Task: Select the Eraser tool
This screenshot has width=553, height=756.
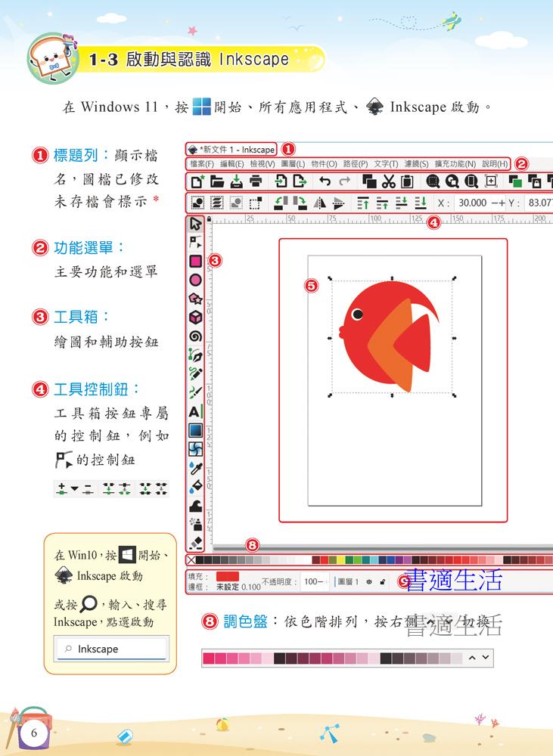Action: pos(195,543)
